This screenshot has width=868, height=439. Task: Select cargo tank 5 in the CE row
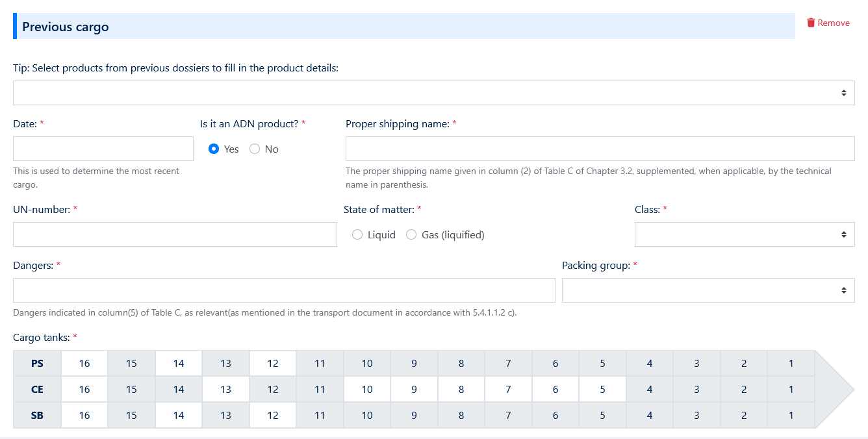(602, 389)
